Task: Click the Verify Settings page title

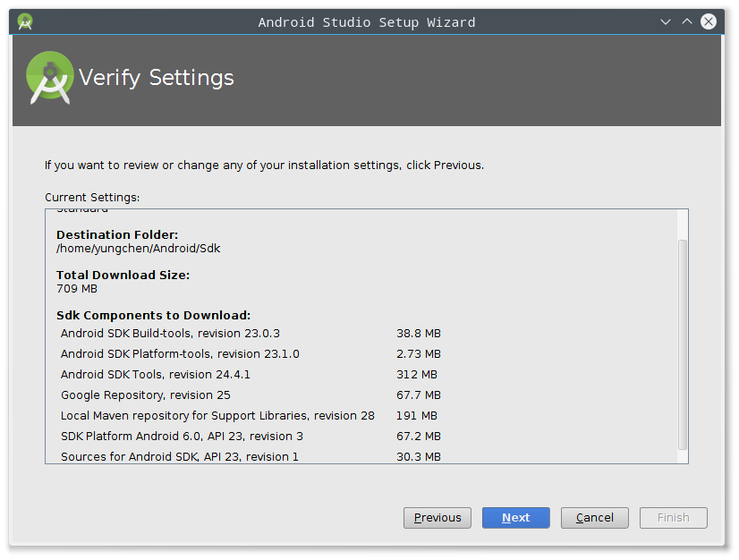Action: pyautogui.click(x=156, y=78)
